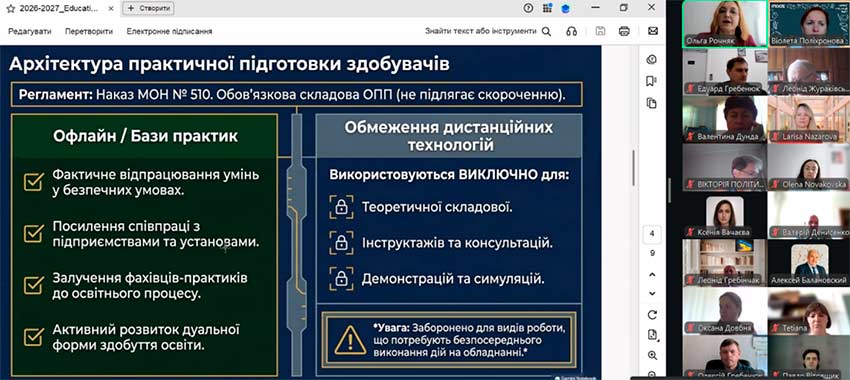Screen dimensions: 850x380
Task: Select Larisa Nazarova's video tile
Action: tap(809, 119)
